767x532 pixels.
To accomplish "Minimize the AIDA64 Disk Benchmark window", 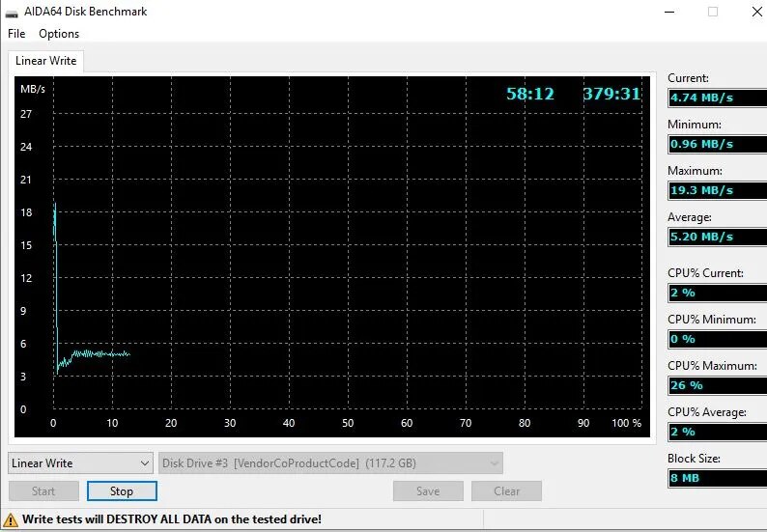I will tap(668, 12).
